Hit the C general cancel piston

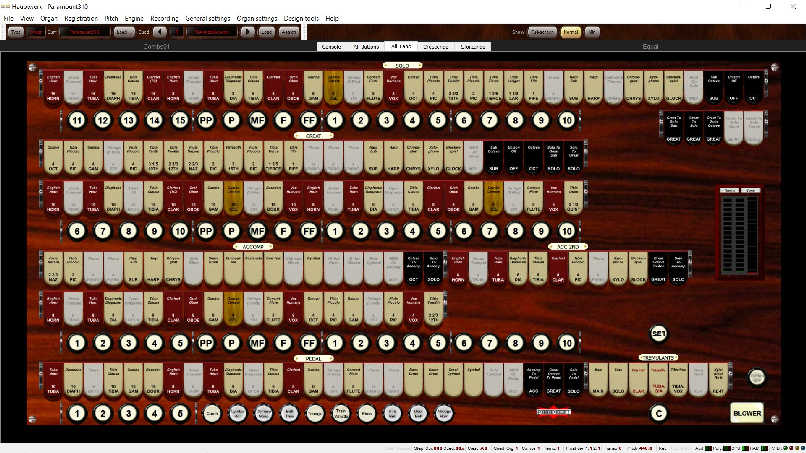tap(658, 413)
